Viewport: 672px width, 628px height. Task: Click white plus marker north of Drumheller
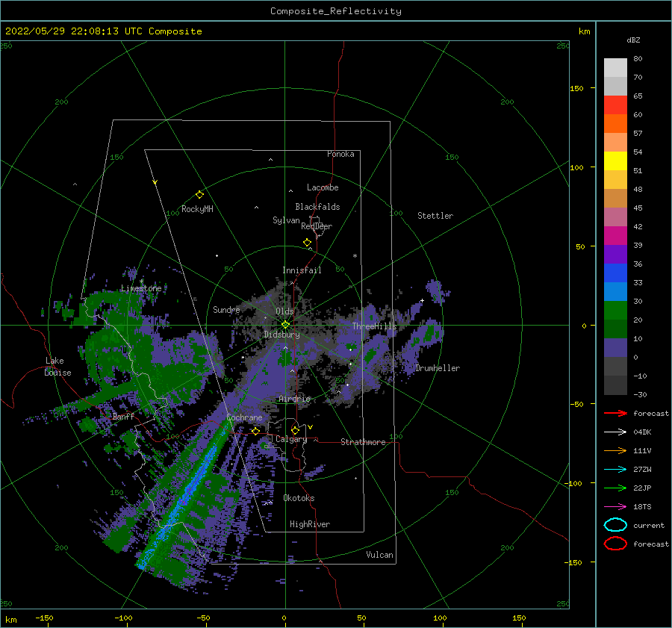[x=422, y=300]
